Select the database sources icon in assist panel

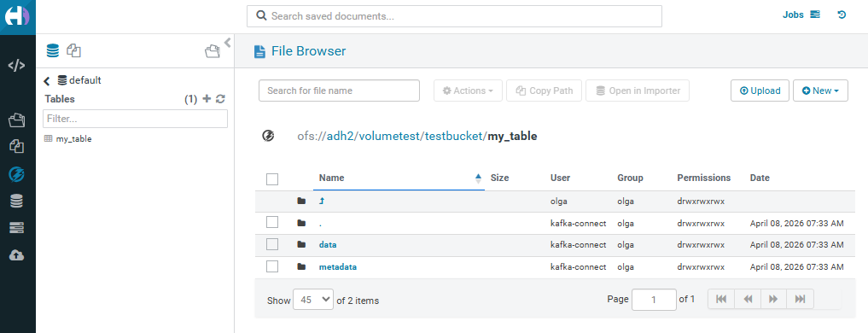(53, 51)
